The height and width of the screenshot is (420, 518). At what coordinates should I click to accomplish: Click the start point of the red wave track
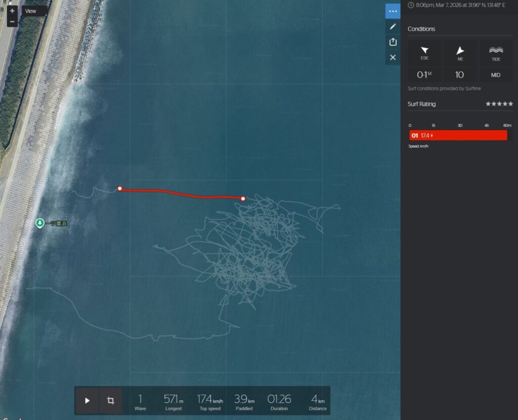[120, 189]
